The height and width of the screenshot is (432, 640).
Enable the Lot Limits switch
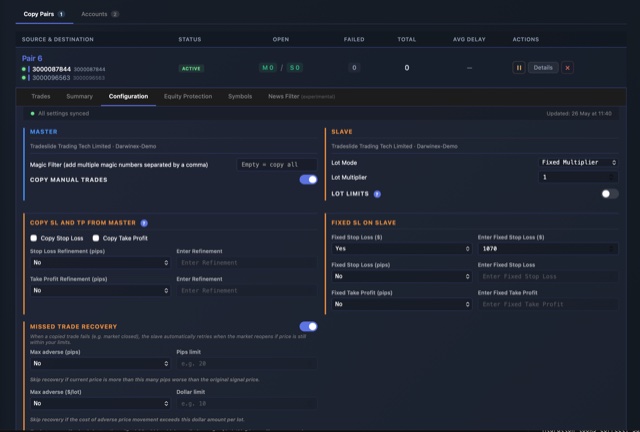coord(610,194)
